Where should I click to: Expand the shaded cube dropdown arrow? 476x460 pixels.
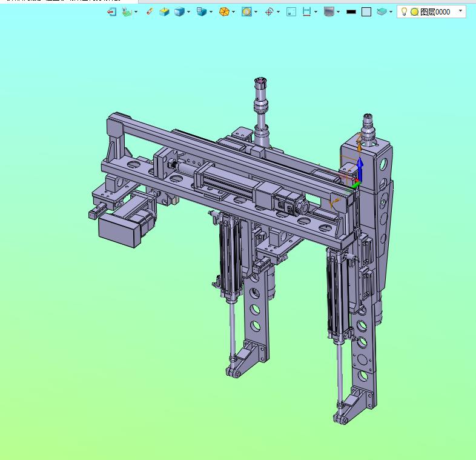(x=188, y=12)
